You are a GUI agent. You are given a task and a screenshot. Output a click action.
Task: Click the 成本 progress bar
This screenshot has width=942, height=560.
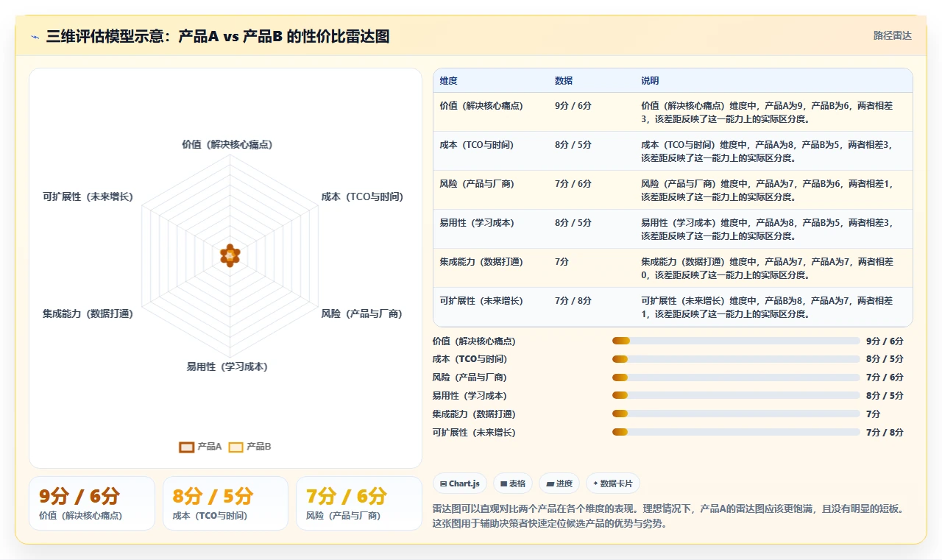[736, 359]
